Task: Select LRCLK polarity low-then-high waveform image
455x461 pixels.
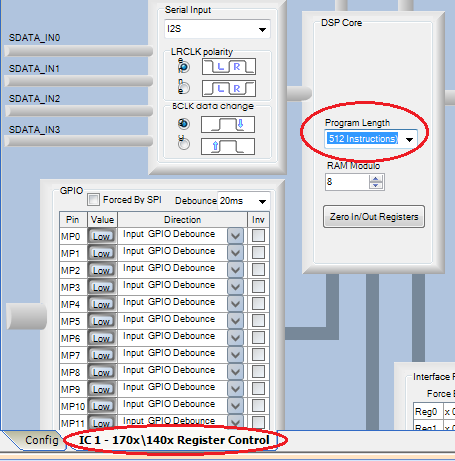Action: (229, 67)
